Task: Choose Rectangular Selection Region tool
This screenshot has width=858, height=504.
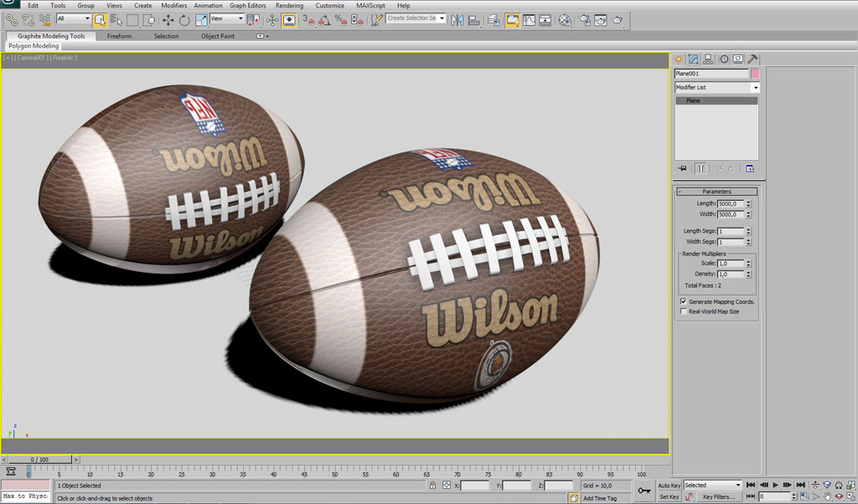Action: click(x=132, y=20)
